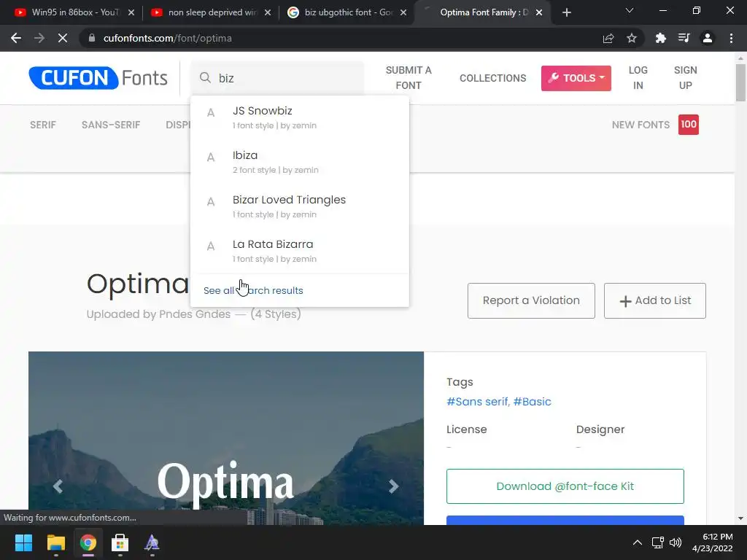Open the #Sans serif tag
The width and height of the screenshot is (747, 560).
478,402
